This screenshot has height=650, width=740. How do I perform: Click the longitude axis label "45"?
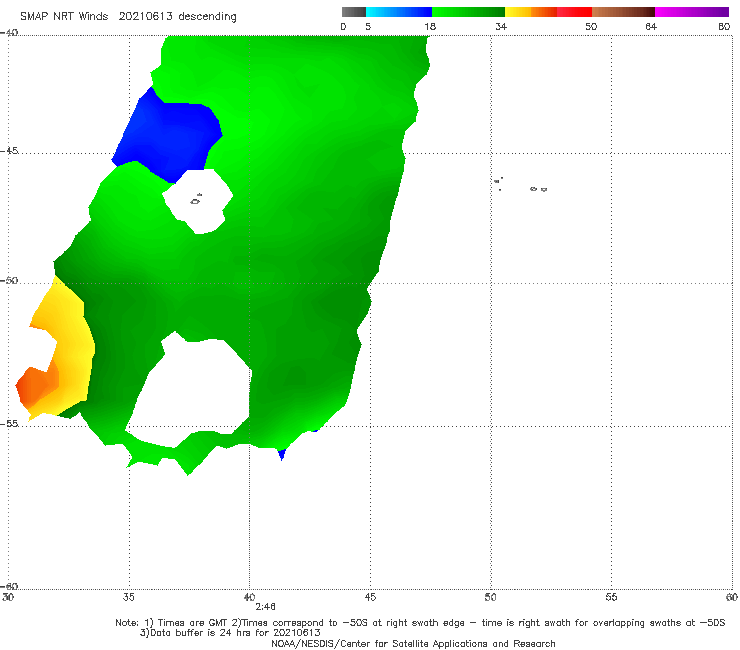(x=370, y=597)
